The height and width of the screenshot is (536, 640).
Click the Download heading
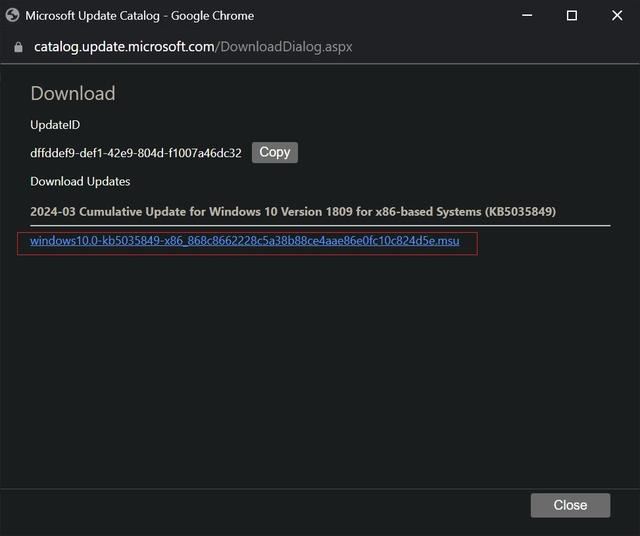click(72, 93)
